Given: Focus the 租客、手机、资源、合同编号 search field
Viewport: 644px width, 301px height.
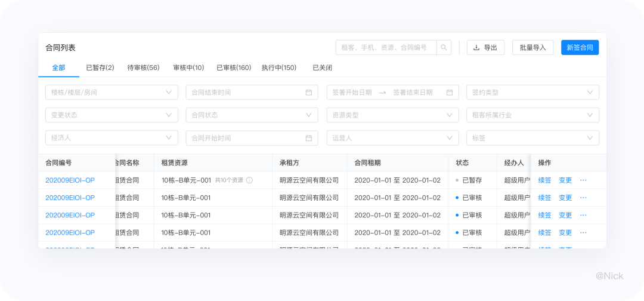Looking at the screenshot, I should [x=386, y=48].
